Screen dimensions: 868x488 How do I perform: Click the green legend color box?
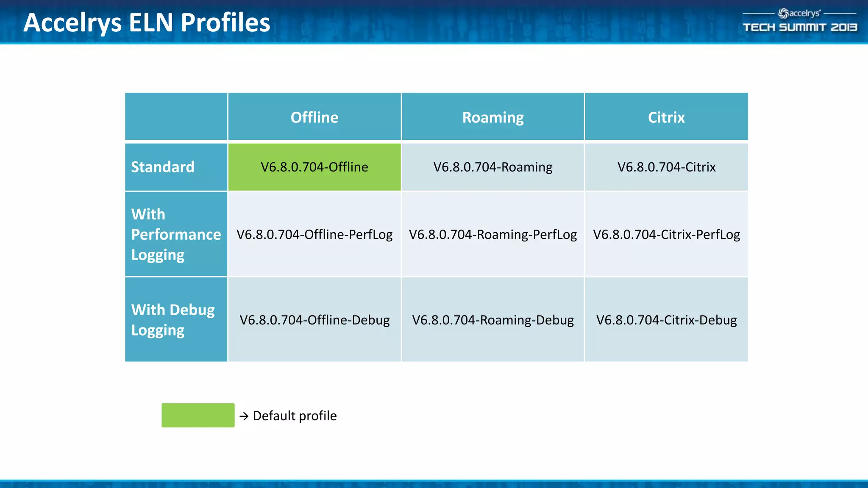(198, 415)
